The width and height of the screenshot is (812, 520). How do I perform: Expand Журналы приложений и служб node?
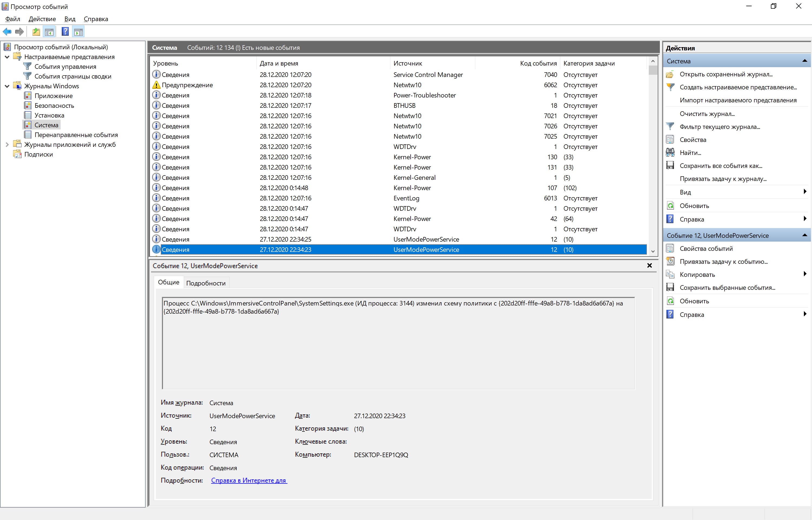point(7,145)
